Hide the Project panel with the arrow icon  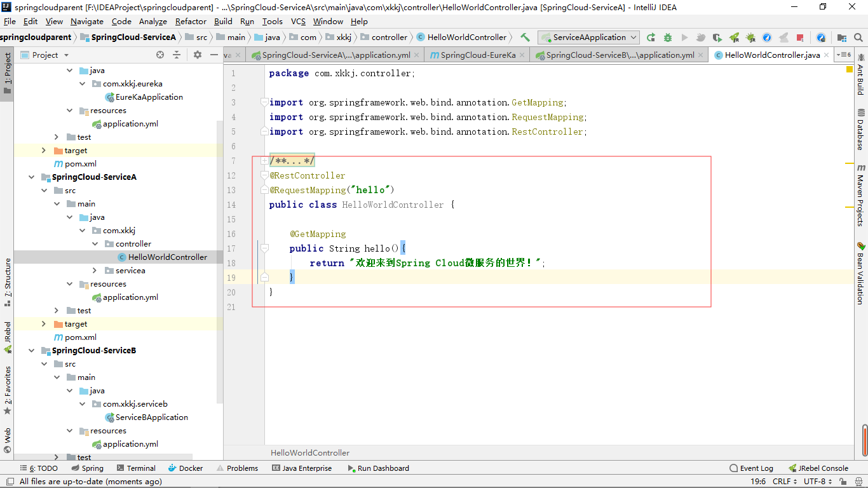coord(213,55)
